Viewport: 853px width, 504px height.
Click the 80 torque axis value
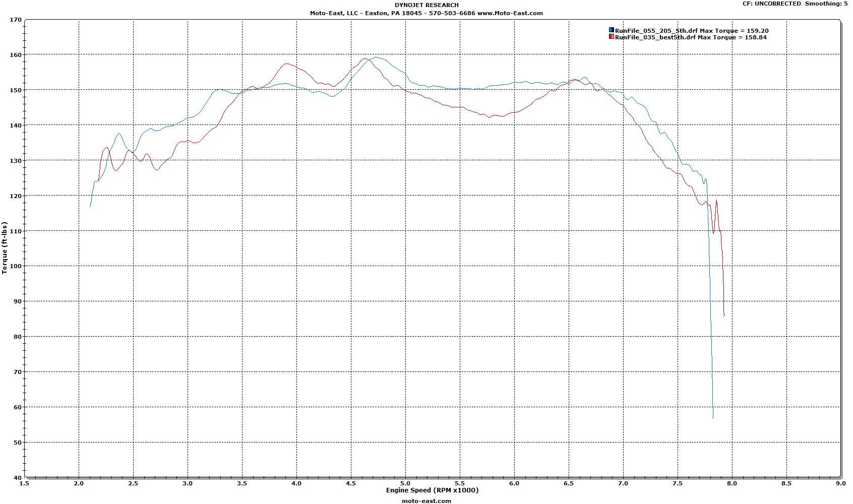coord(18,337)
